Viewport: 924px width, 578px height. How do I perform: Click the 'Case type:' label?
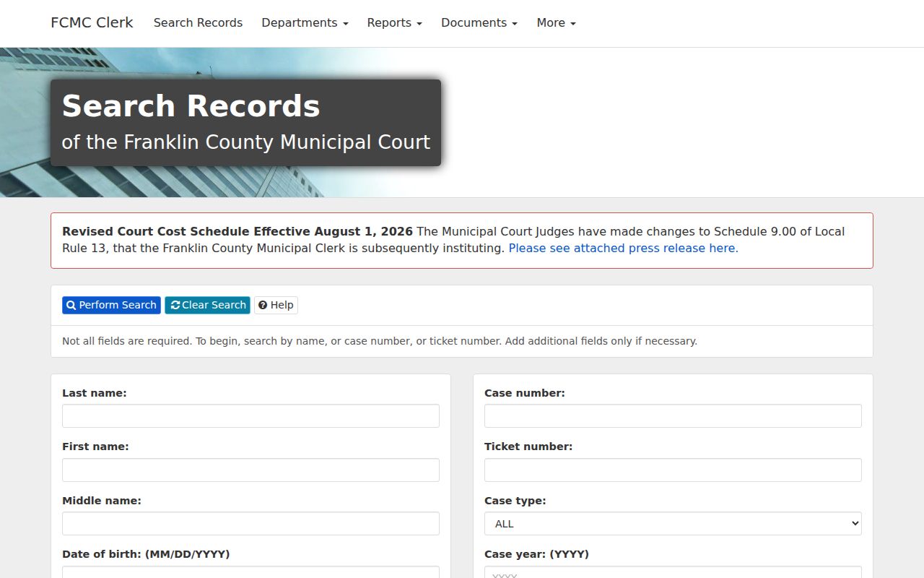click(515, 501)
